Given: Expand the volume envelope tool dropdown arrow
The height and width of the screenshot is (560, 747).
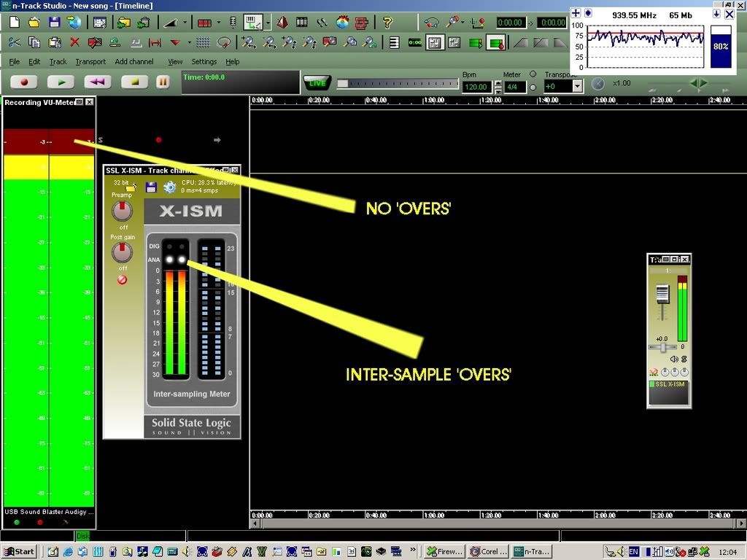Looking at the screenshot, I should point(185,23).
